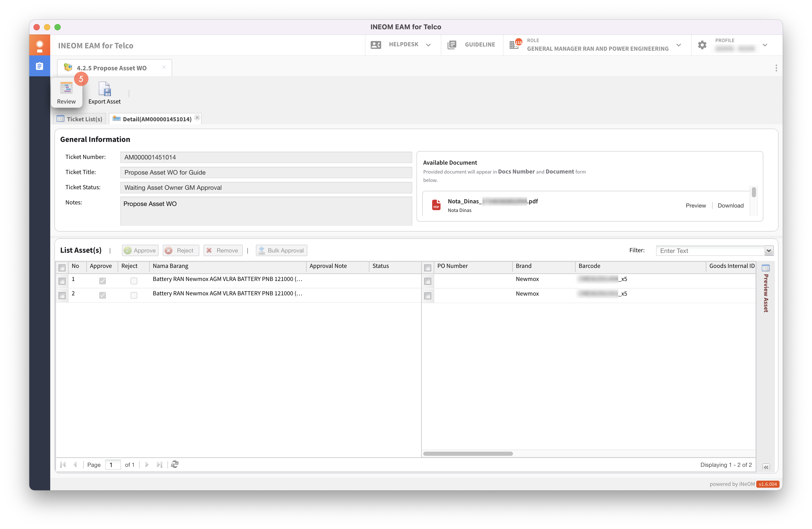Image resolution: width=812 pixels, height=529 pixels.
Task: Click the Notes text area
Action: [x=266, y=211]
